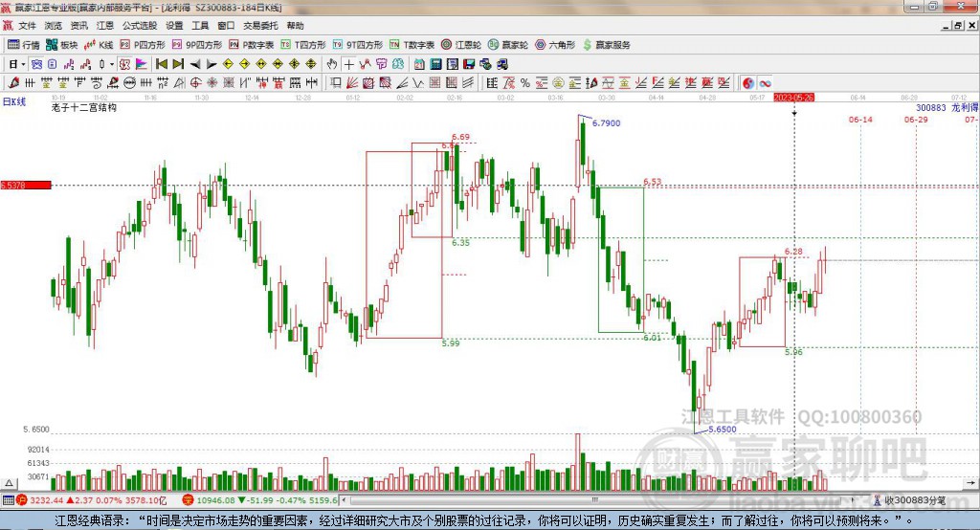Screen dimensions: 980x530
Task: Open the 江恩 menu
Action: (x=105, y=26)
